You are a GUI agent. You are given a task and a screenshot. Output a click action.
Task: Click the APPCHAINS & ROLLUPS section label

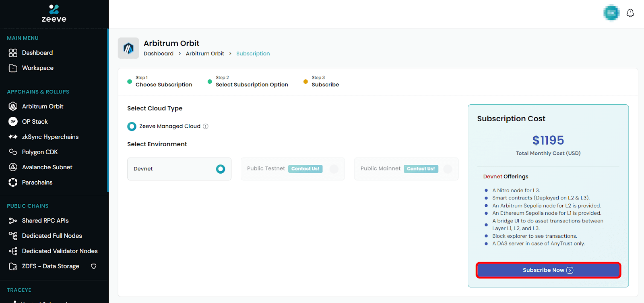pos(38,92)
